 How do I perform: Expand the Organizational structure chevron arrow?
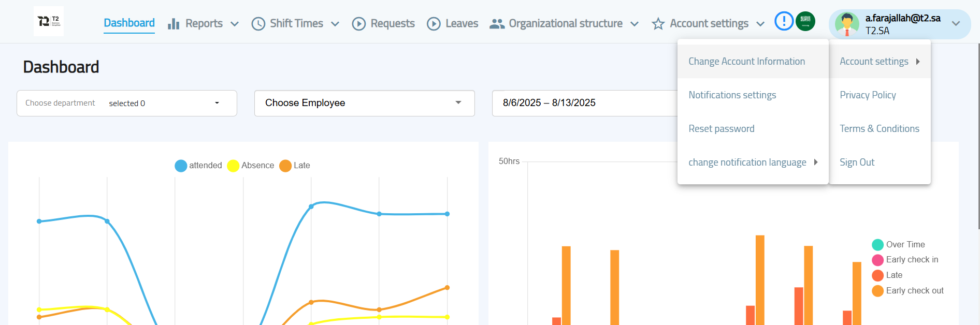[x=635, y=24]
